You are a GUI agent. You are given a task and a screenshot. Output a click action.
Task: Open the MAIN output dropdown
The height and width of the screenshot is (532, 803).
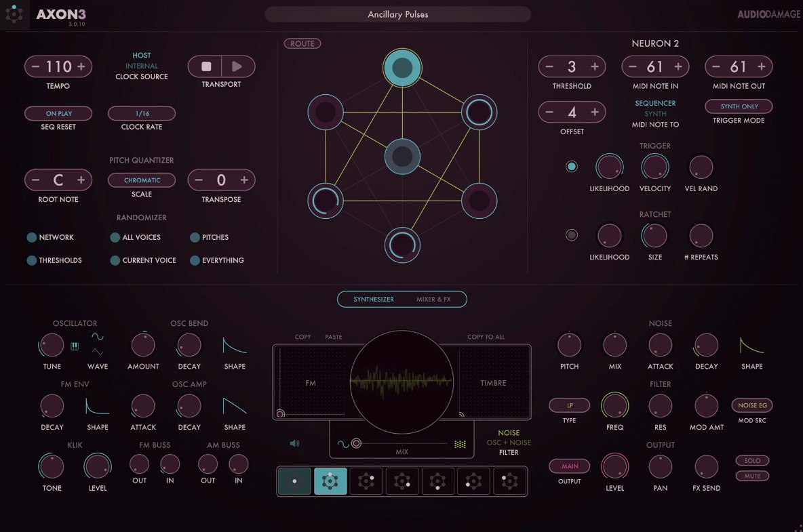click(570, 466)
